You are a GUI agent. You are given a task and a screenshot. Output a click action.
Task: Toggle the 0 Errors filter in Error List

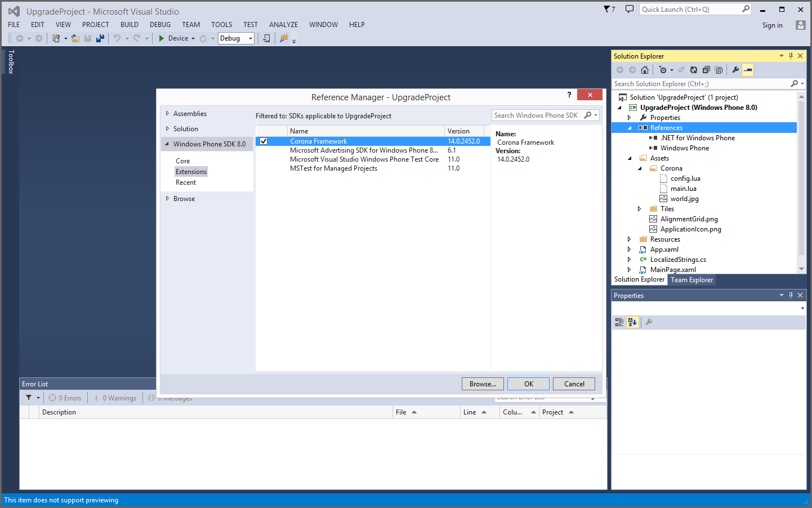(65, 398)
